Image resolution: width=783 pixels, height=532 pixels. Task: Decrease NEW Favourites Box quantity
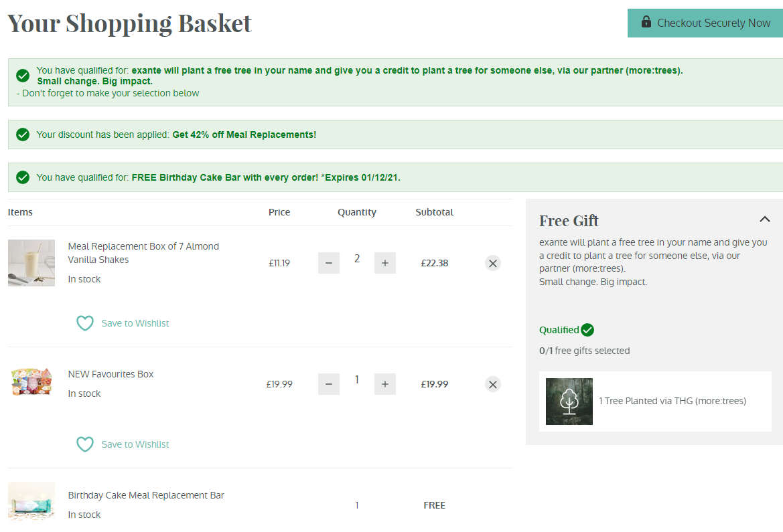point(329,384)
